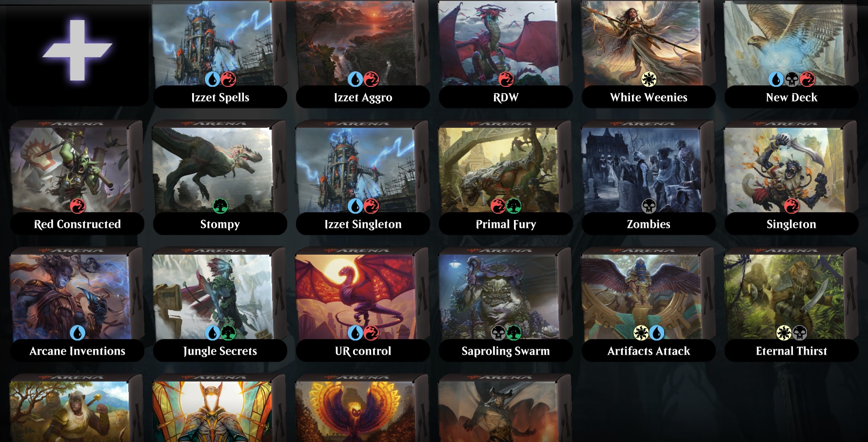Select the stained glass knight deck box
The width and height of the screenshot is (868, 442).
coord(220,408)
